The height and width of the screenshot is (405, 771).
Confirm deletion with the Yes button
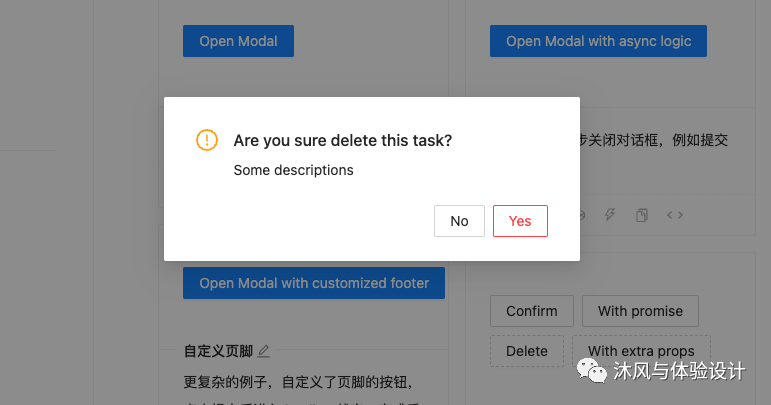point(520,221)
